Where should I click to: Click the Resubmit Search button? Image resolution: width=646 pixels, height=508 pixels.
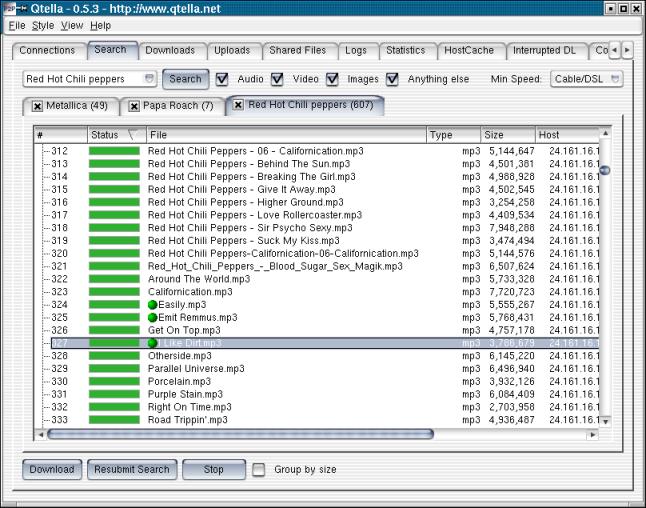click(x=132, y=469)
